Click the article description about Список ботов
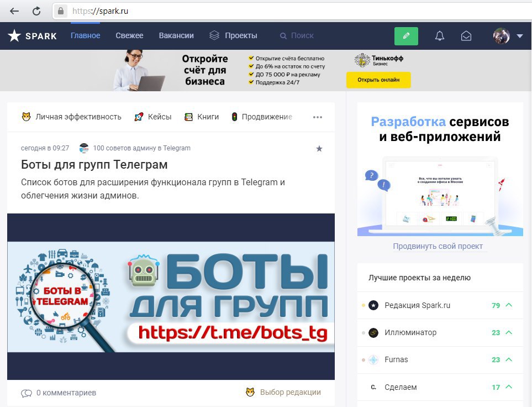Viewport: 532px width, 407px height. (x=153, y=189)
